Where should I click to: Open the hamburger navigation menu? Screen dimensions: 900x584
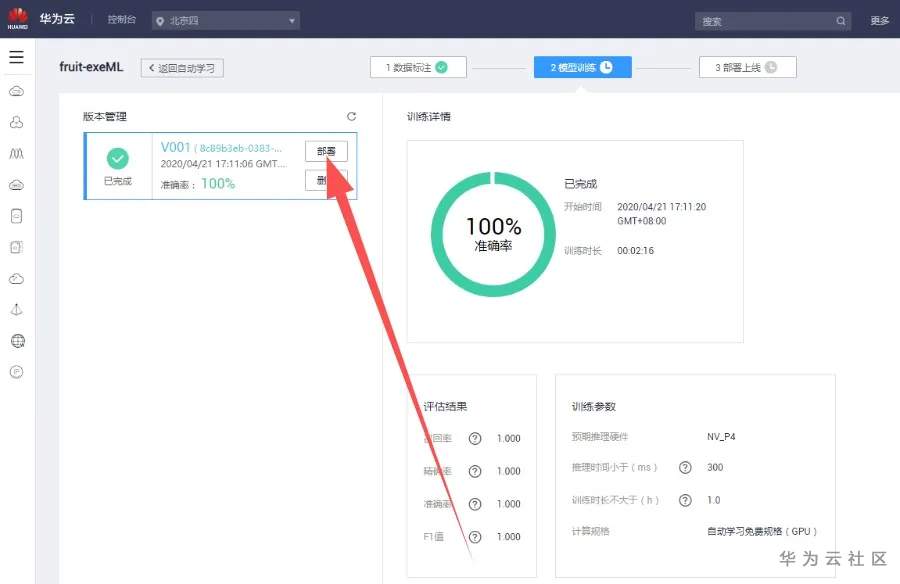coord(17,57)
